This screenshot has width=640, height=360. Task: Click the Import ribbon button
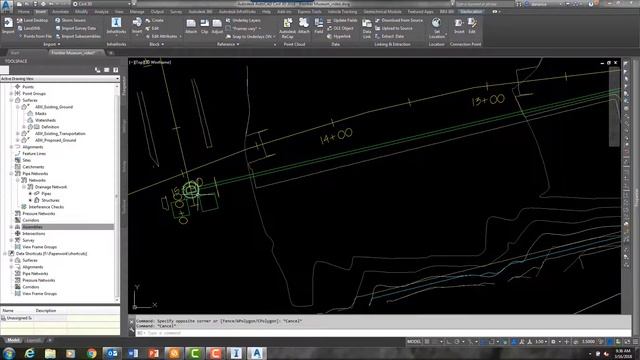point(8,26)
